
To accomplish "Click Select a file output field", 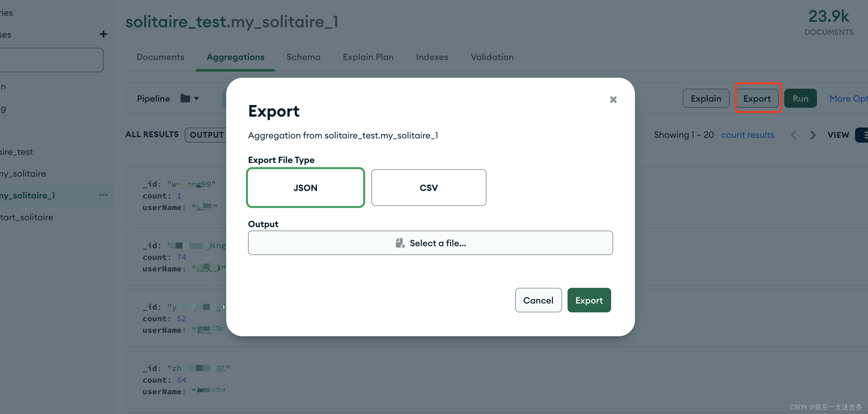I will point(430,243).
